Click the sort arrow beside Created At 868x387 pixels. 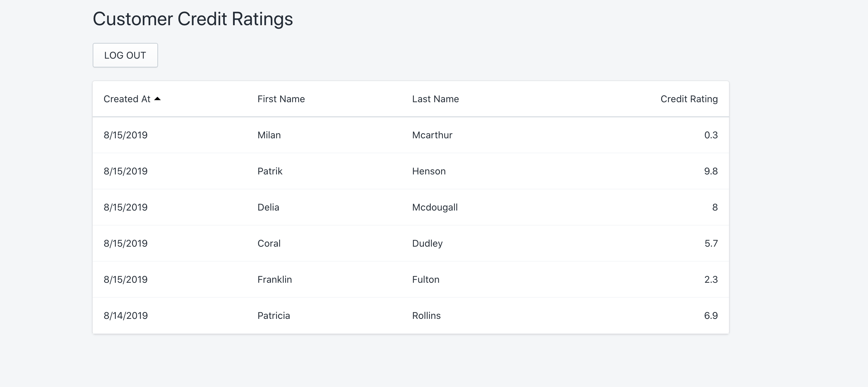[x=157, y=99]
